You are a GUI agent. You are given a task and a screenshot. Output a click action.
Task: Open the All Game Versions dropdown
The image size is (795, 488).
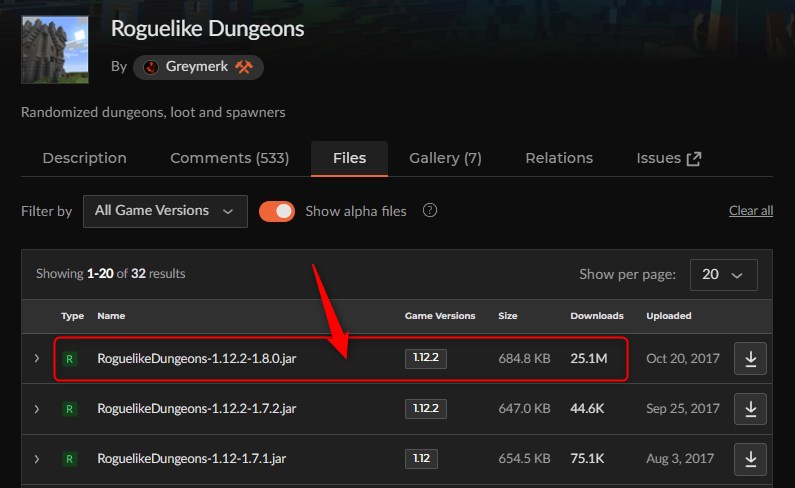165,211
